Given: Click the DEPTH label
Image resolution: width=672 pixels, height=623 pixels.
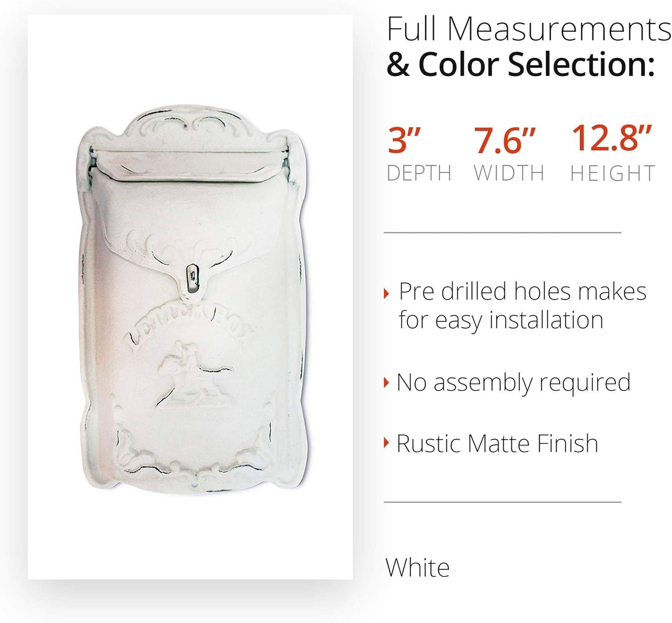Looking at the screenshot, I should (x=419, y=173).
